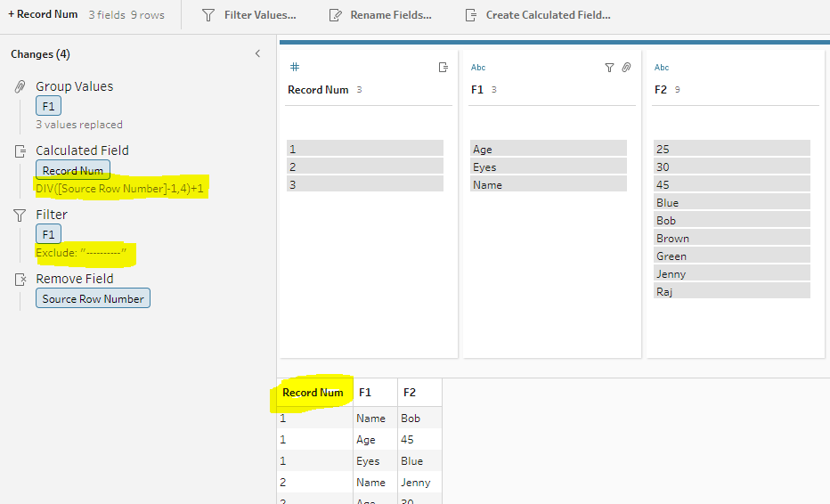Click the Filter Values funnel icon
This screenshot has width=830, height=504.
pos(207,15)
